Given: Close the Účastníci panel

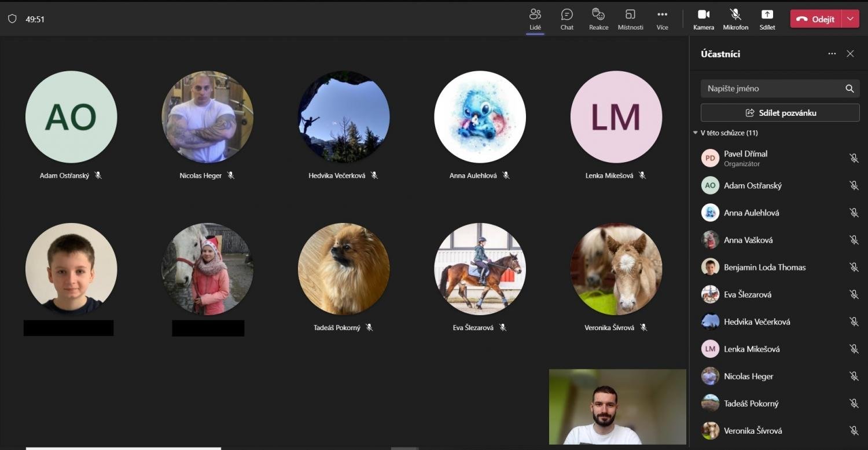Looking at the screenshot, I should click(x=849, y=54).
